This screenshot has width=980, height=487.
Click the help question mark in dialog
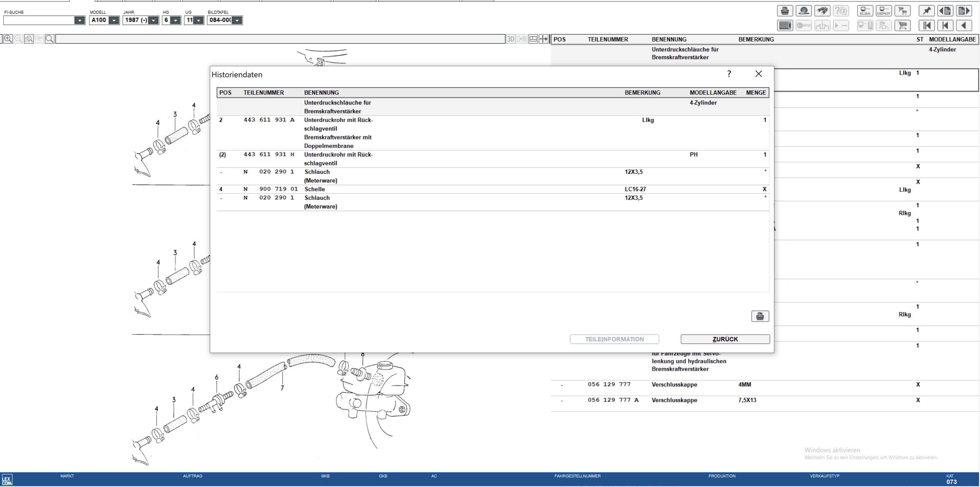pyautogui.click(x=729, y=74)
